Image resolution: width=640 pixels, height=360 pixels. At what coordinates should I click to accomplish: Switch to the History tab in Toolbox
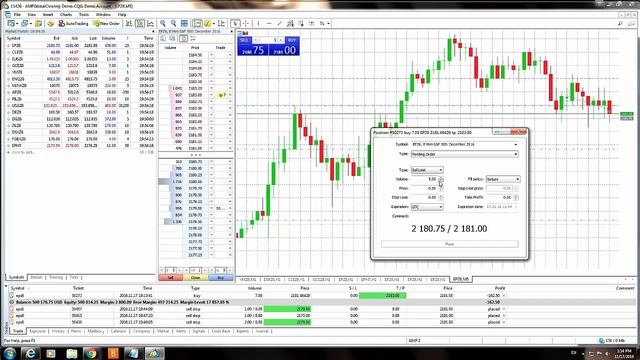58,331
